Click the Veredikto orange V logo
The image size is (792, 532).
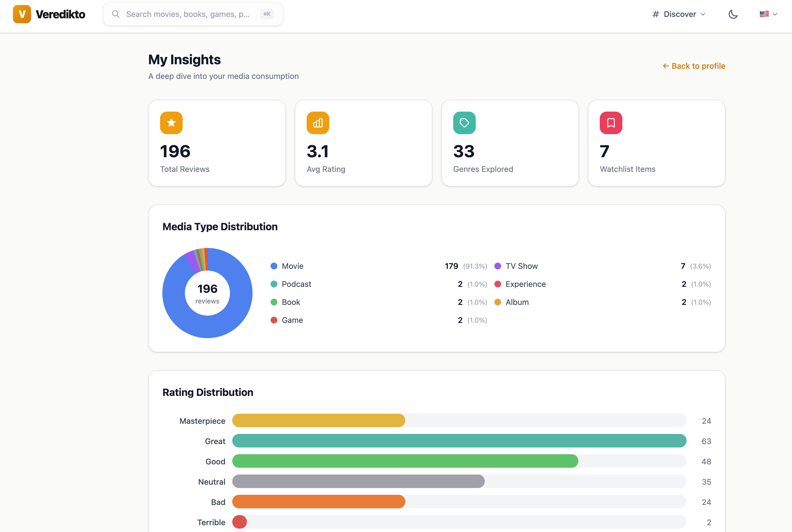tap(22, 14)
